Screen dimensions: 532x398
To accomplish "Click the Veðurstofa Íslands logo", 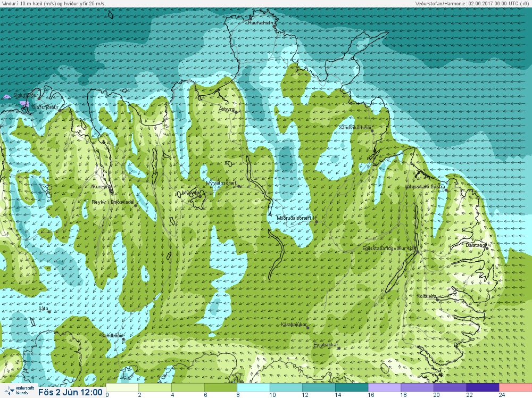I will coord(19,391).
